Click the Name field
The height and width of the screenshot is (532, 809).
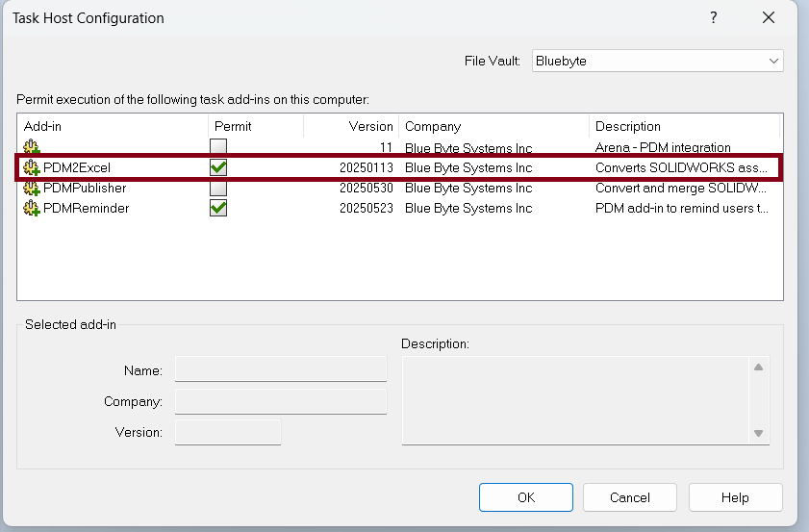click(281, 369)
